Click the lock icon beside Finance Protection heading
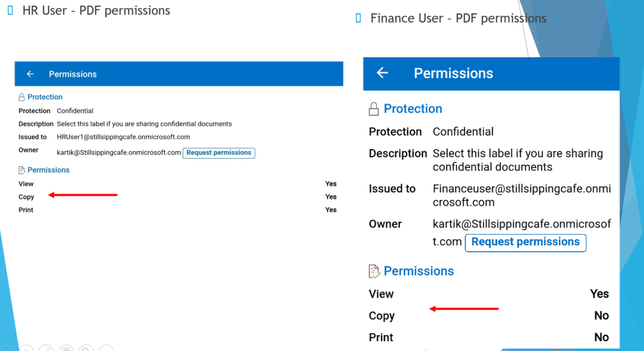 373,109
